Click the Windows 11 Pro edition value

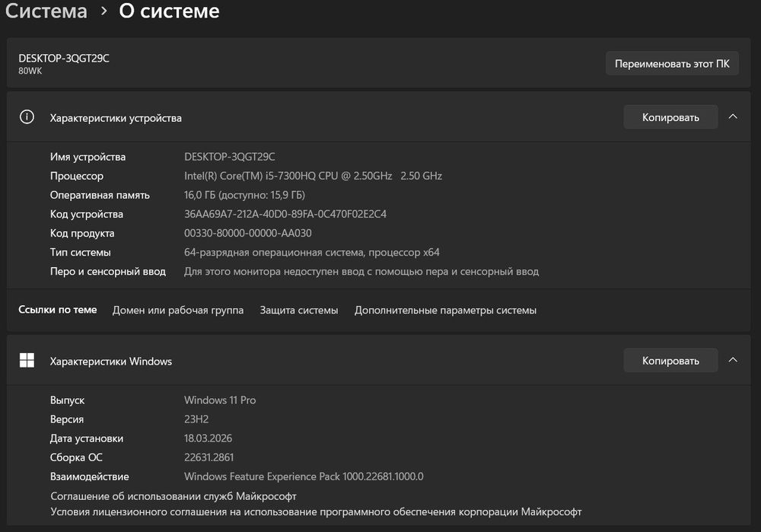[x=220, y=400]
